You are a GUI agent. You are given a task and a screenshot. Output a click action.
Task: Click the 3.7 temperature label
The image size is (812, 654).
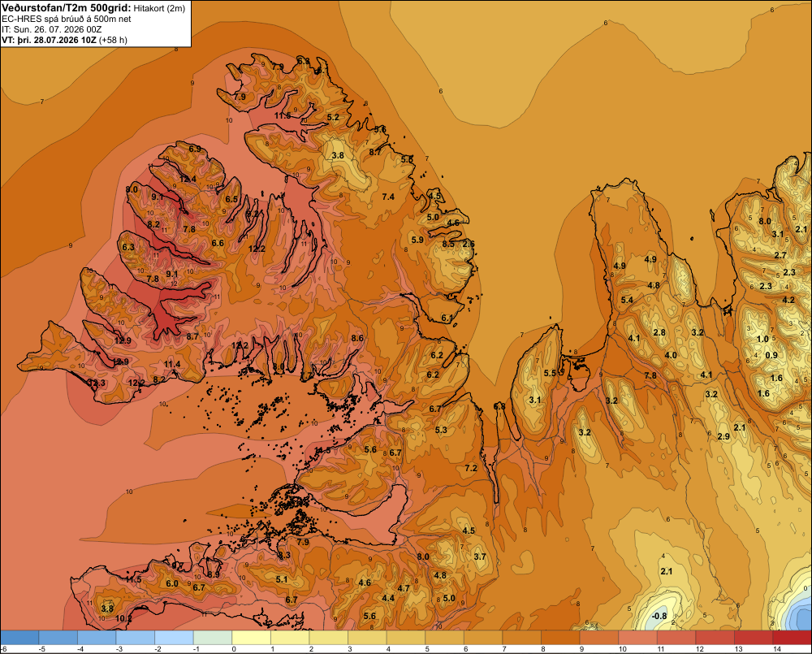pyautogui.click(x=480, y=557)
